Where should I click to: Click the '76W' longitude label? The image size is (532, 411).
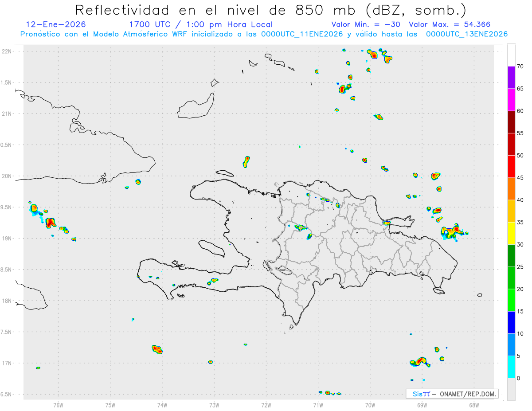(58, 405)
